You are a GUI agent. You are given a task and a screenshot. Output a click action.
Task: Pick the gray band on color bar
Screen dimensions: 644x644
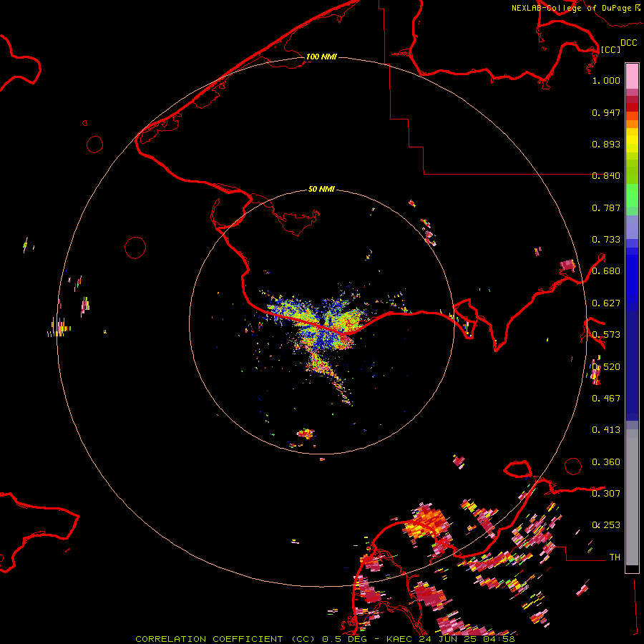(x=632, y=497)
